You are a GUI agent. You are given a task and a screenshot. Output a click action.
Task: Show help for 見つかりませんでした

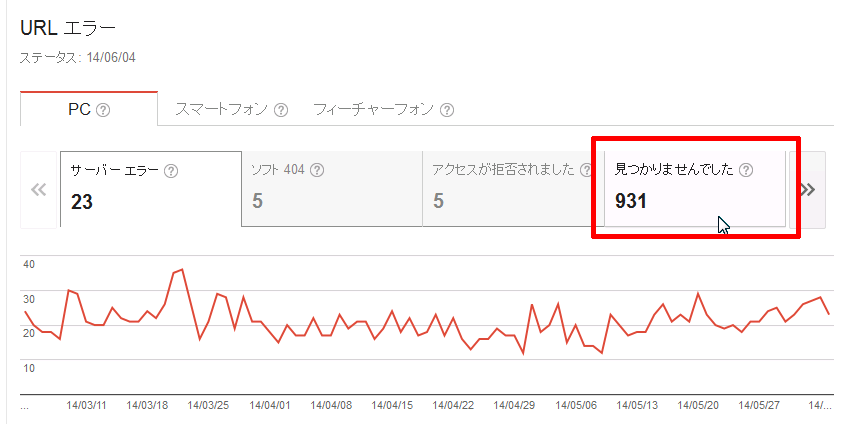746,170
